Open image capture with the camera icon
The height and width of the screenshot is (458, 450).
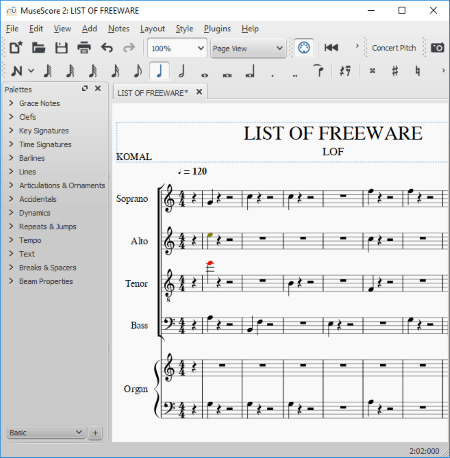click(437, 48)
